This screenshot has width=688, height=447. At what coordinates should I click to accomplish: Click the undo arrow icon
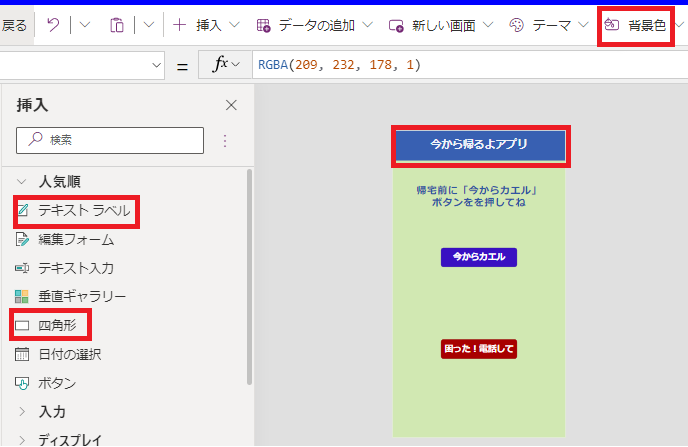[53, 25]
